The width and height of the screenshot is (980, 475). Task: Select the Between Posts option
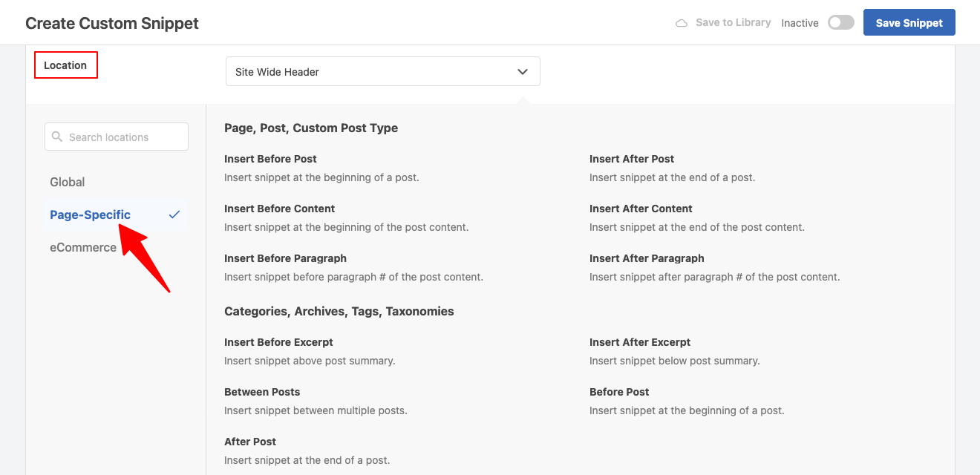point(262,392)
